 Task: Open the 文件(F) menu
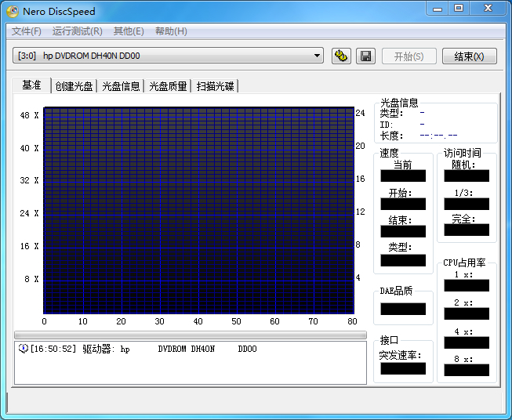coord(27,31)
